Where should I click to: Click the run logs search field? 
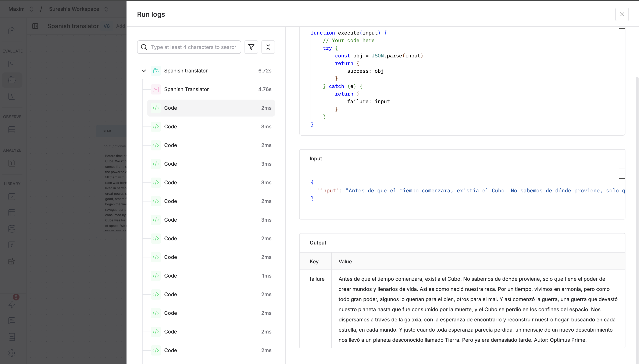[193, 47]
